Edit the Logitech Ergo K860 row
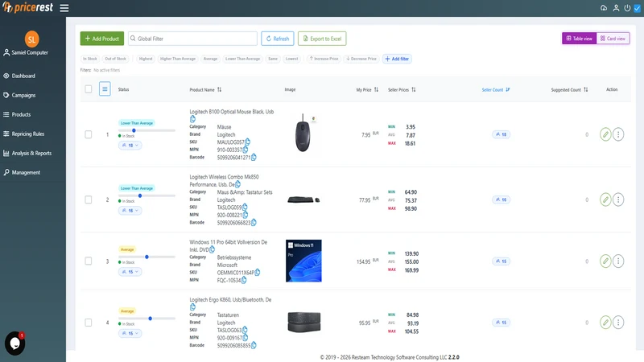 pos(605,323)
